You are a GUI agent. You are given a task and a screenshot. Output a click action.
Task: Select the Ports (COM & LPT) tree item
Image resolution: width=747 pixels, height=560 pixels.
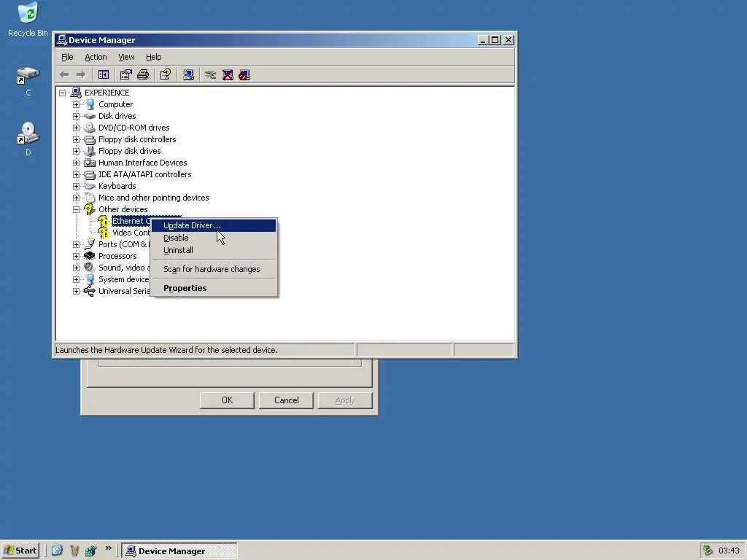124,244
